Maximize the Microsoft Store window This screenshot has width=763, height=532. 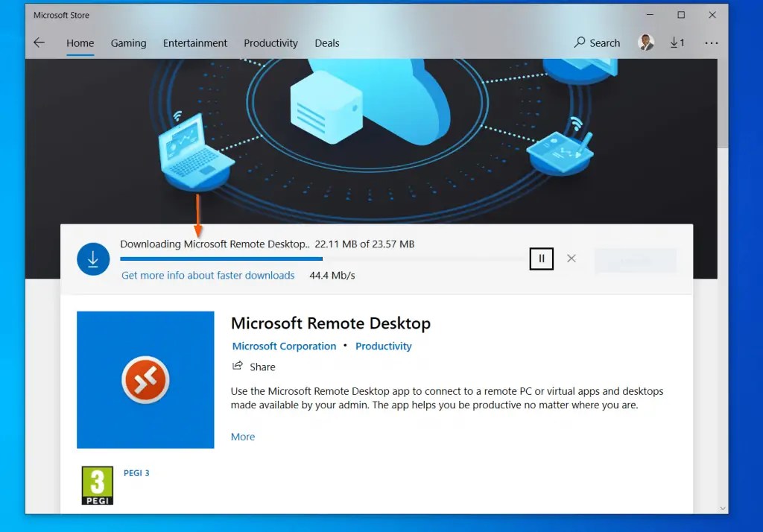pos(681,15)
